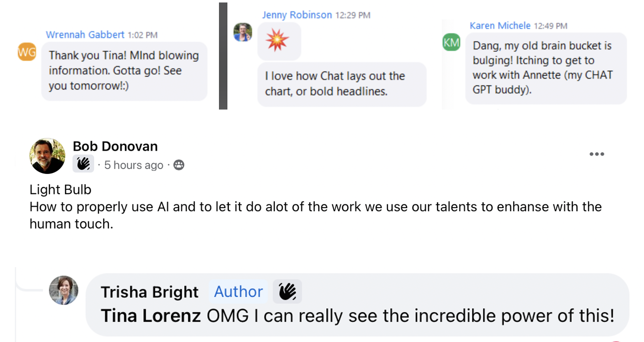This screenshot has height=342, width=644.
Task: Click Jenny Robinson's profile picture
Action: [x=243, y=32]
